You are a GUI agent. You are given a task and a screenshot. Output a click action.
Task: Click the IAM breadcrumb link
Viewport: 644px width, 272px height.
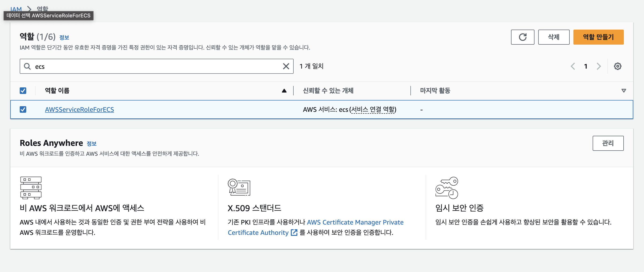point(16,9)
